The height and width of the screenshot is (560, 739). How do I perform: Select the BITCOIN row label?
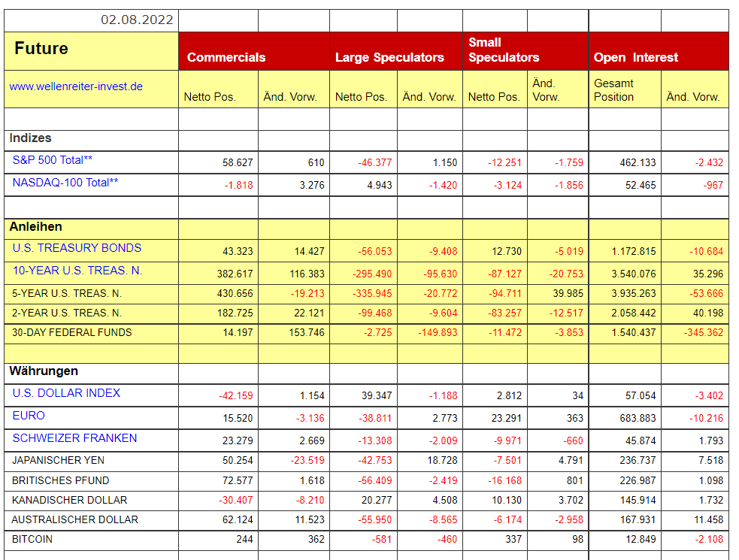pos(32,539)
